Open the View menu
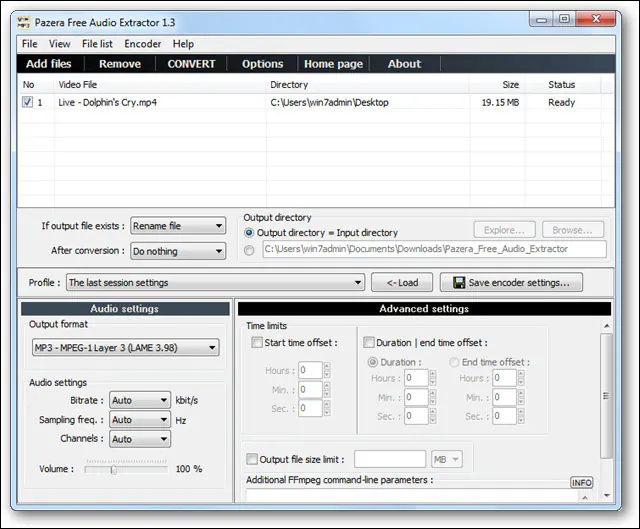640x529 pixels. click(60, 44)
